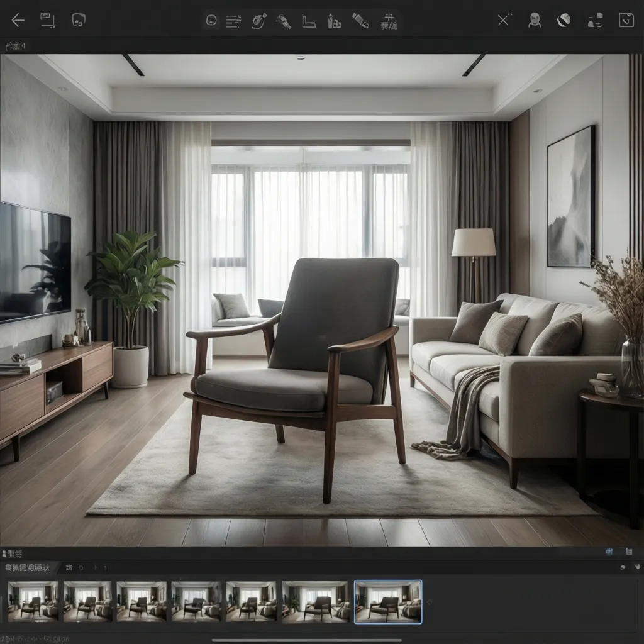Toggle the selected circular tool in top toolbar
644x644 pixels.
point(211,19)
